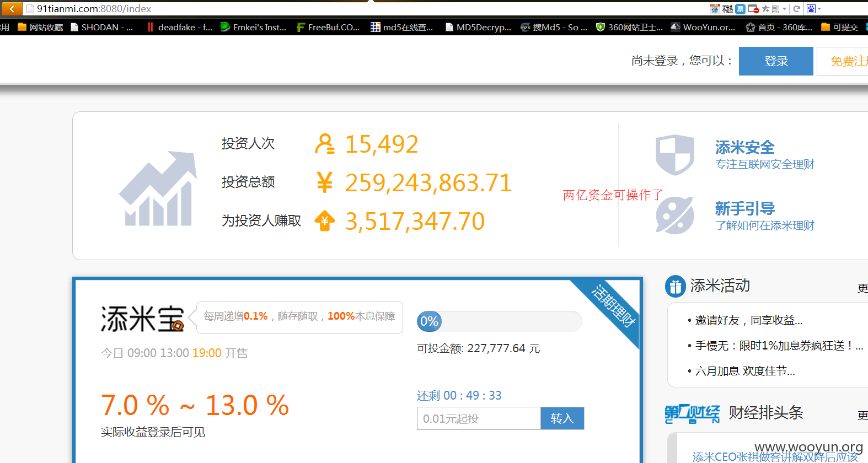Open the 网站收藏 bookmarks folder
This screenshot has width=868, height=463.
point(40,27)
